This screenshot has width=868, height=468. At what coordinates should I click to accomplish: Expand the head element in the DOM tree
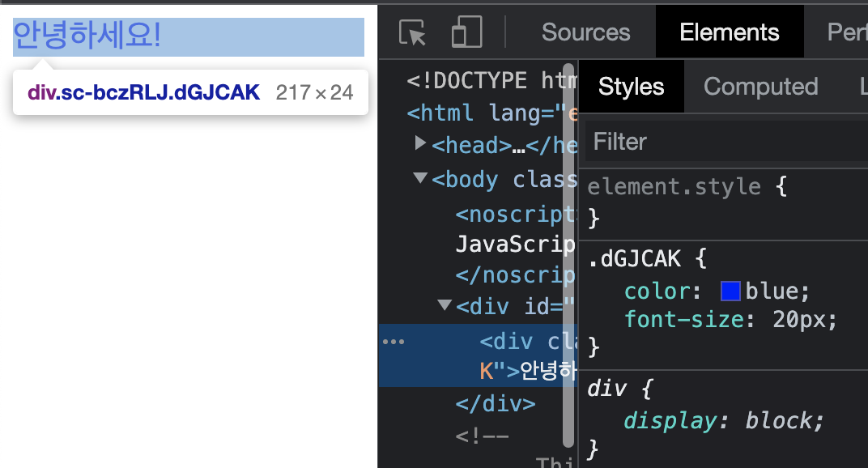coord(419,144)
